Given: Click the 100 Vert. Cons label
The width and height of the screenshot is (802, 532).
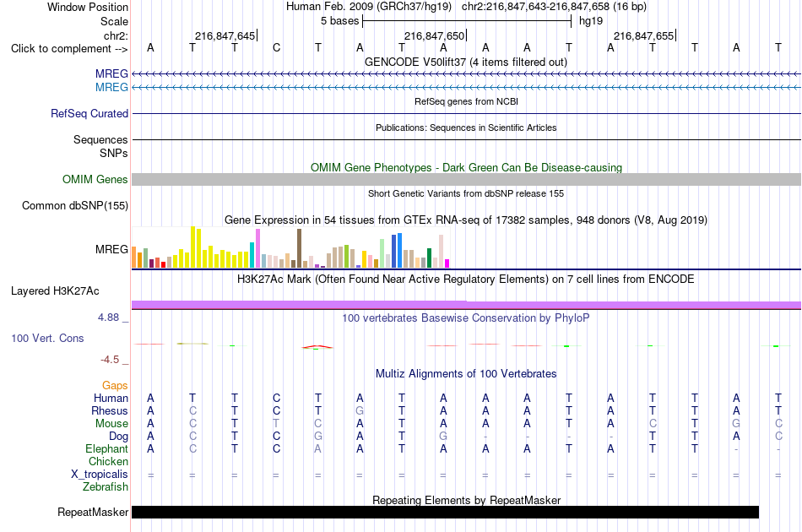Looking at the screenshot, I should (47, 338).
